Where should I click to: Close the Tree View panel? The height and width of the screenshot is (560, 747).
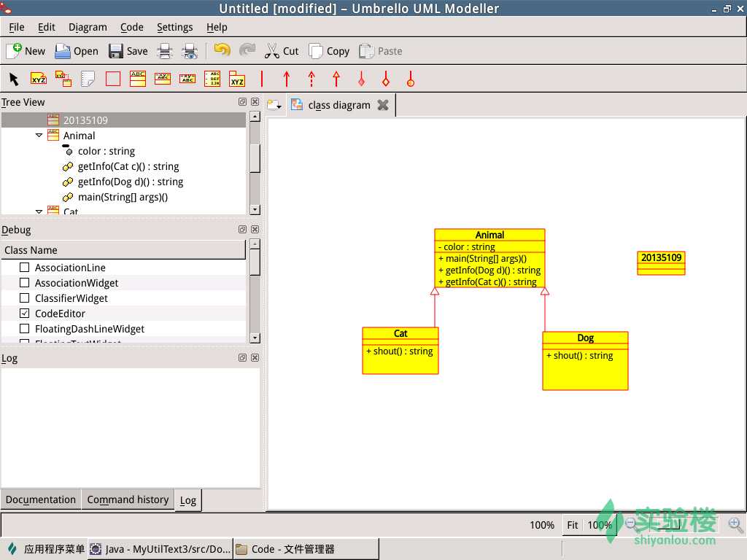(255, 102)
